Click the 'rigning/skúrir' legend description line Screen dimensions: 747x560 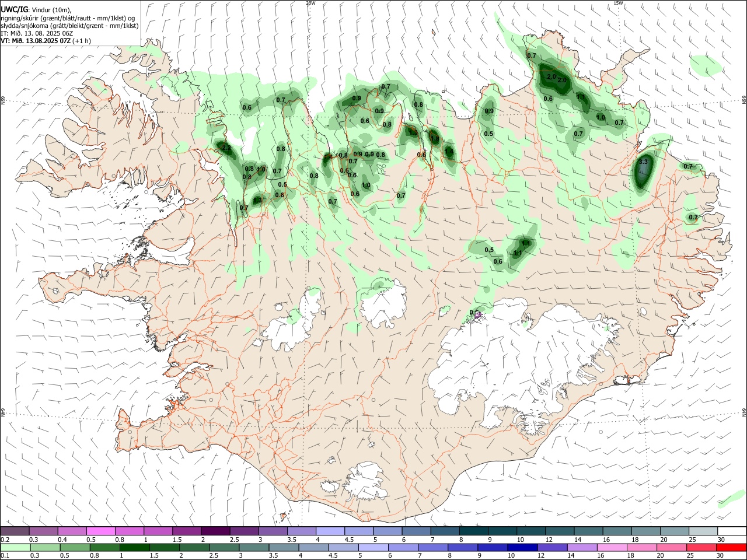pyautogui.click(x=68, y=17)
